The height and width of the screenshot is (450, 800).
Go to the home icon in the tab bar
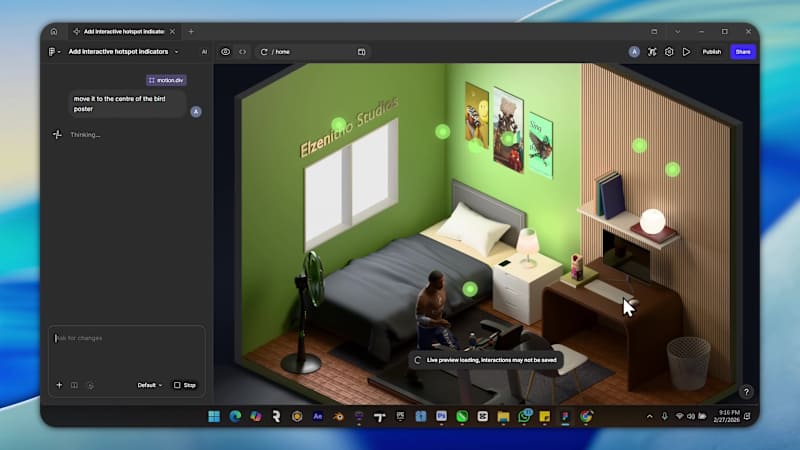pos(54,32)
